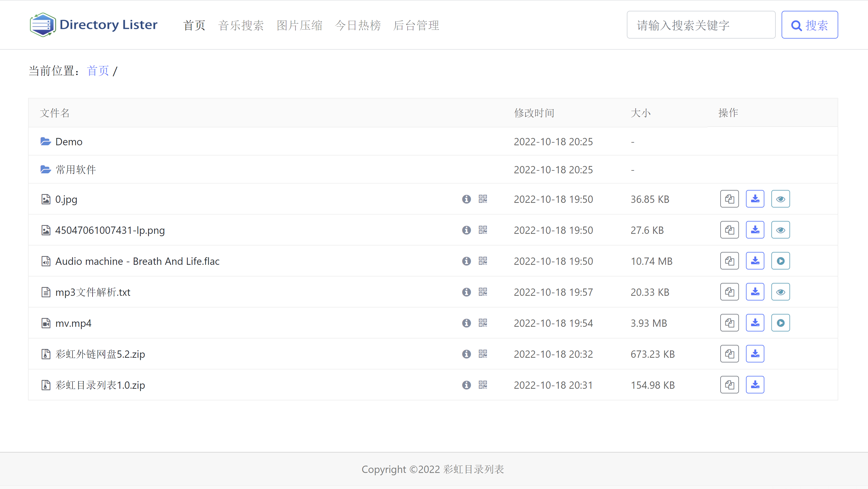868x489 pixels.
Task: Click the 搜索 search button
Action: click(x=810, y=25)
